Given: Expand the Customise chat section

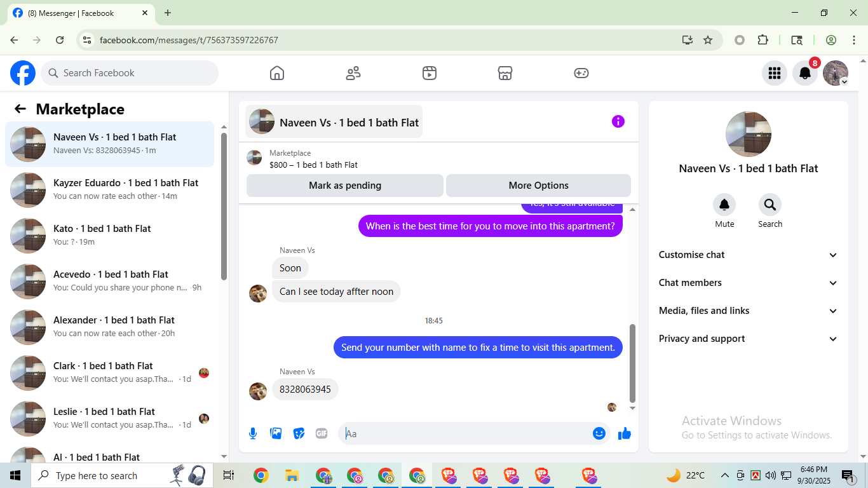Looking at the screenshot, I should click(749, 255).
